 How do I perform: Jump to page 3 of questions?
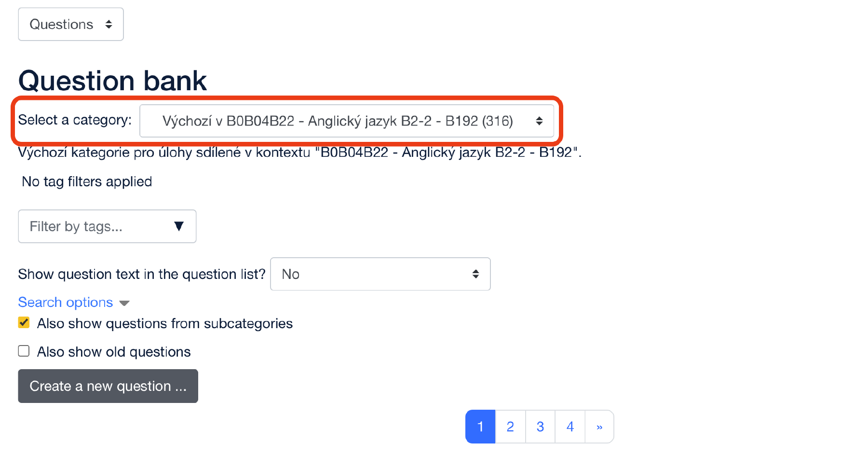point(540,427)
